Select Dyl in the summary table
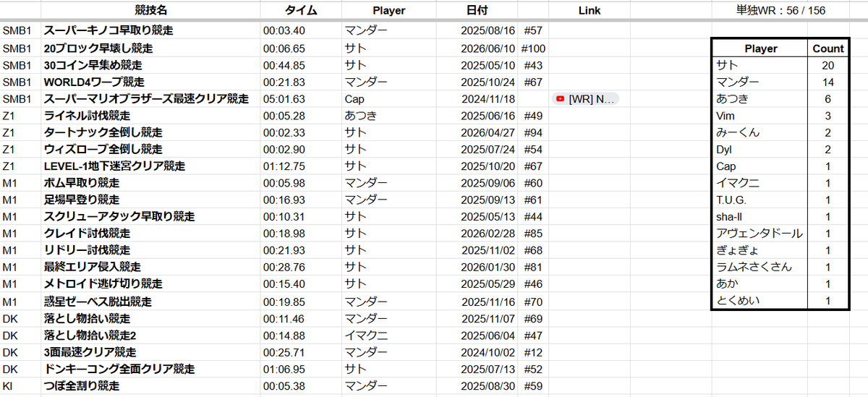Screen dimensions: 868x397 tap(760, 149)
